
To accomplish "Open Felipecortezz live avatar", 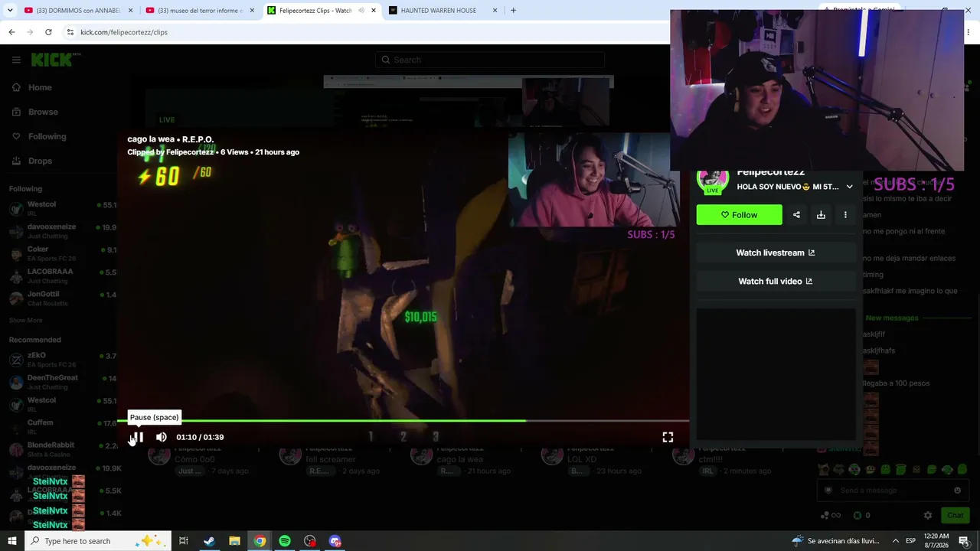I will [x=712, y=181].
